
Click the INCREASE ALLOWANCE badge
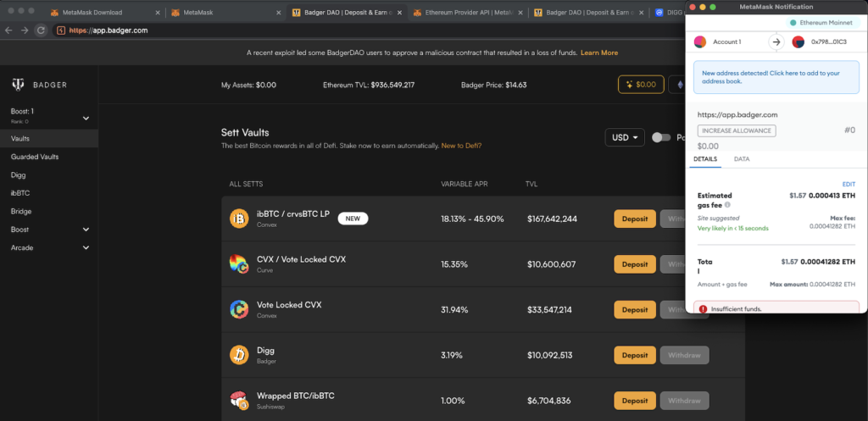[x=737, y=130]
